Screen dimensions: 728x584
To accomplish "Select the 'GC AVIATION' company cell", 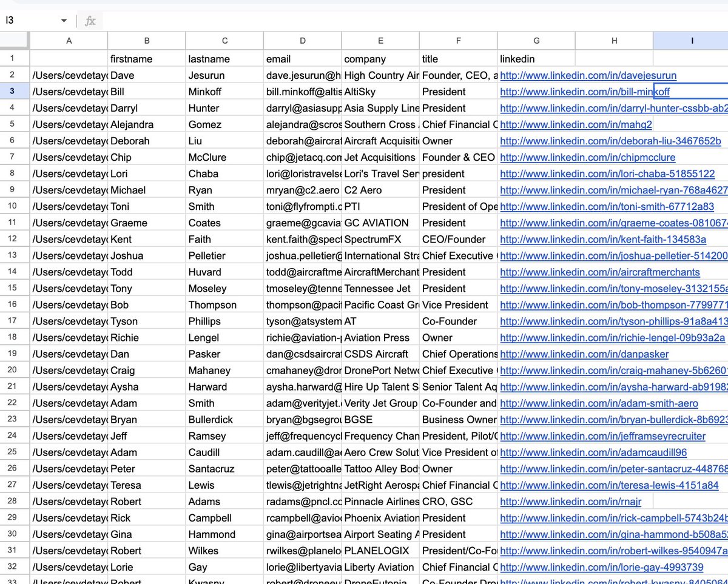I will click(380, 223).
